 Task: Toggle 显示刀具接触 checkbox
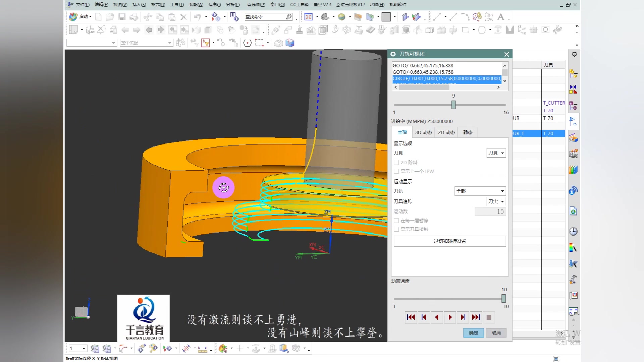[396, 229]
